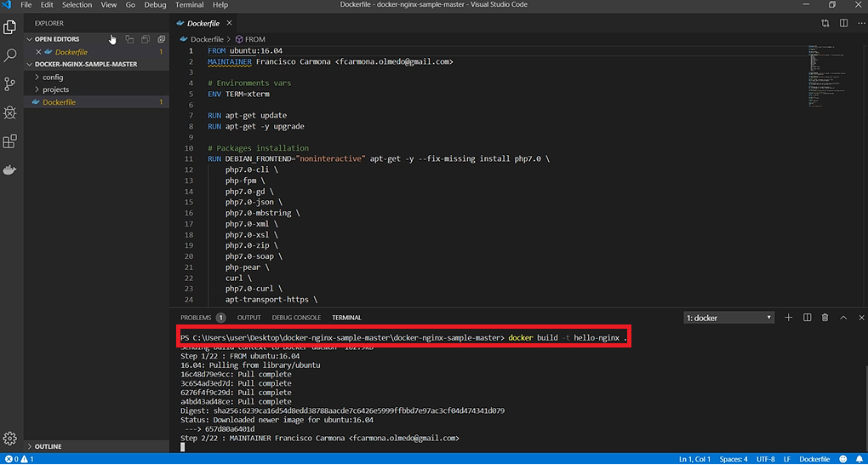868x465 pixels.
Task: Click the Compare Changes icon in editor toolbar
Action: [x=825, y=23]
